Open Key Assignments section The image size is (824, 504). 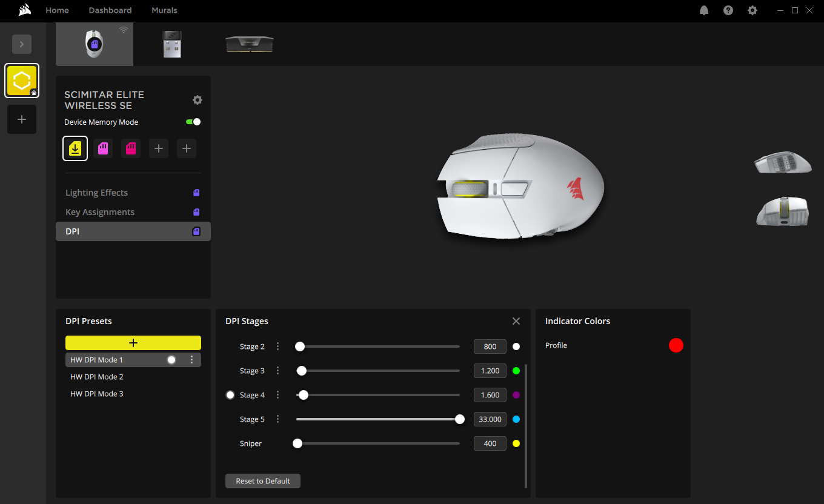133,212
